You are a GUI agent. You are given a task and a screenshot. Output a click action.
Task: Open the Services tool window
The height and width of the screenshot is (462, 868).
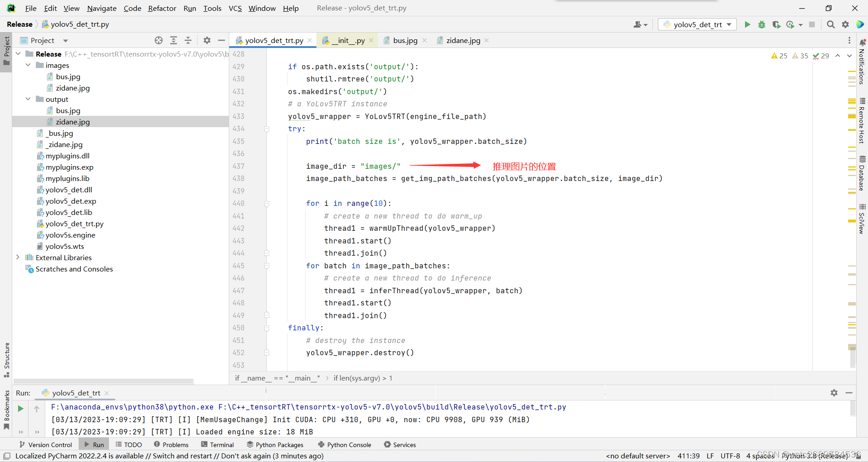(x=400, y=445)
